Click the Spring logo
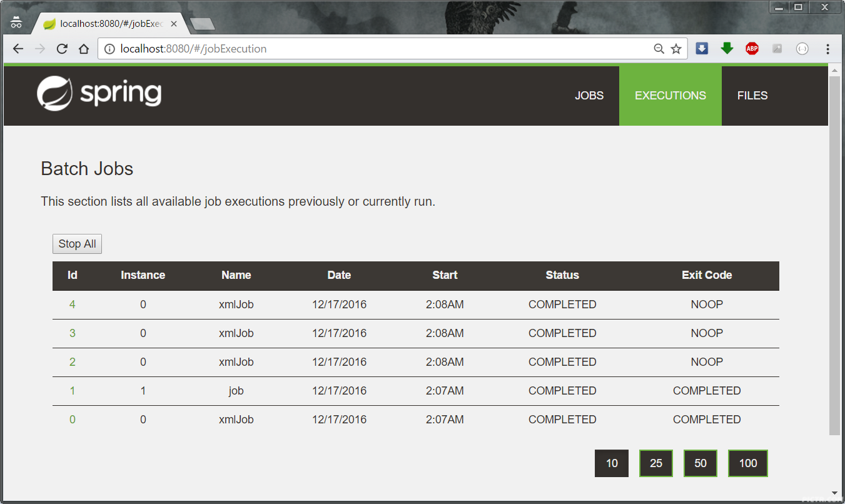 [x=99, y=93]
